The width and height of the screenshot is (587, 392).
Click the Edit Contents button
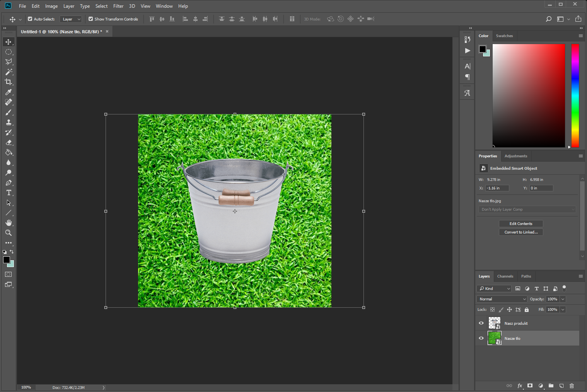point(521,224)
